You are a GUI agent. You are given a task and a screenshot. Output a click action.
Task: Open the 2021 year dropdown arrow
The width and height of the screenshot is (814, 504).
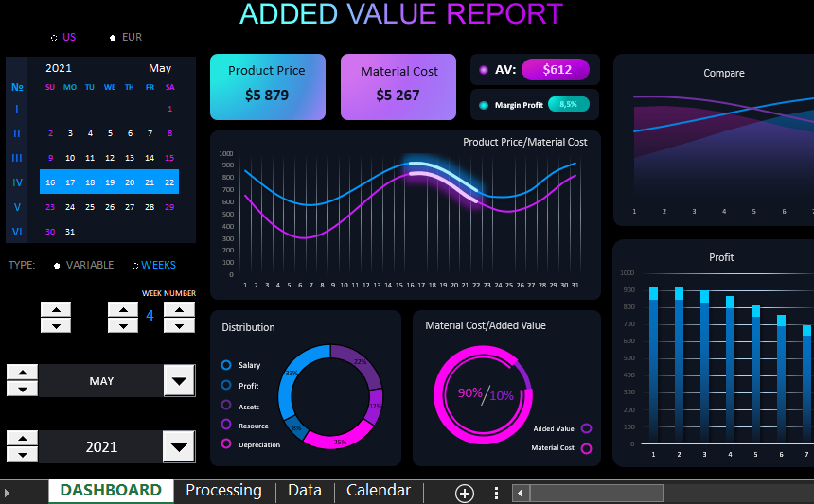179,446
